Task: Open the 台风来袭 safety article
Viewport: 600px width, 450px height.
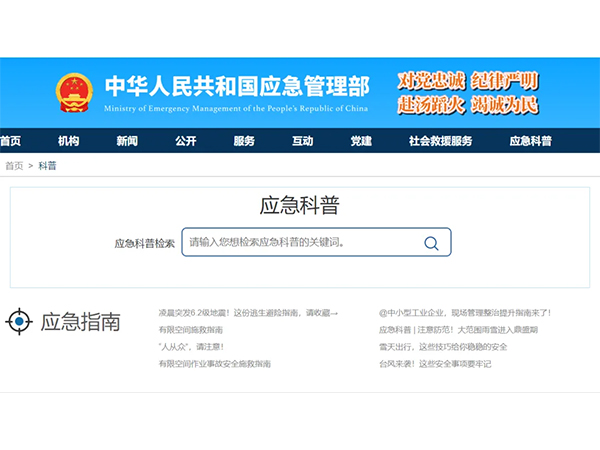Action: [x=435, y=364]
